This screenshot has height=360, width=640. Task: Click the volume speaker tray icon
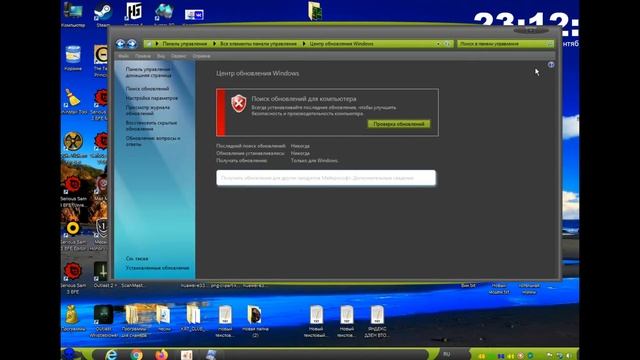[x=569, y=356]
